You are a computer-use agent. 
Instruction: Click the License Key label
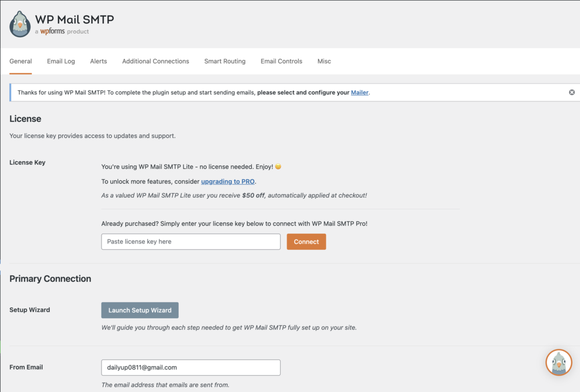click(x=27, y=162)
